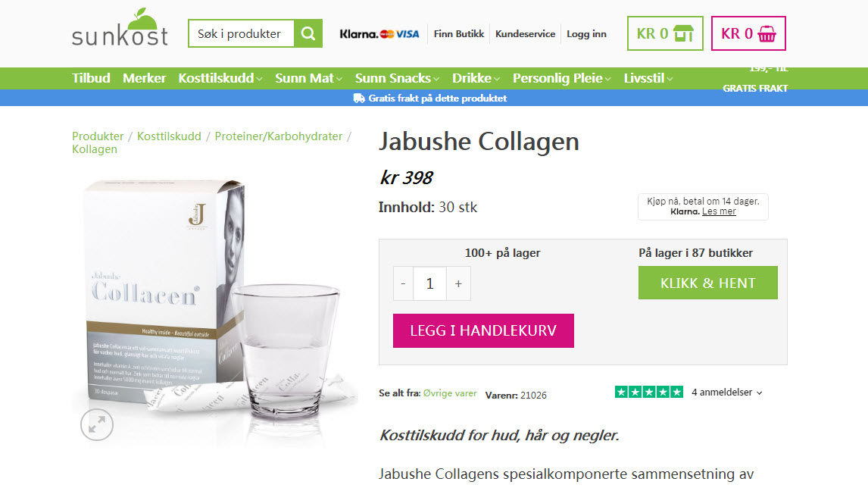The width and height of the screenshot is (868, 488).
Task: Click the green search magnifier icon
Action: (308, 34)
